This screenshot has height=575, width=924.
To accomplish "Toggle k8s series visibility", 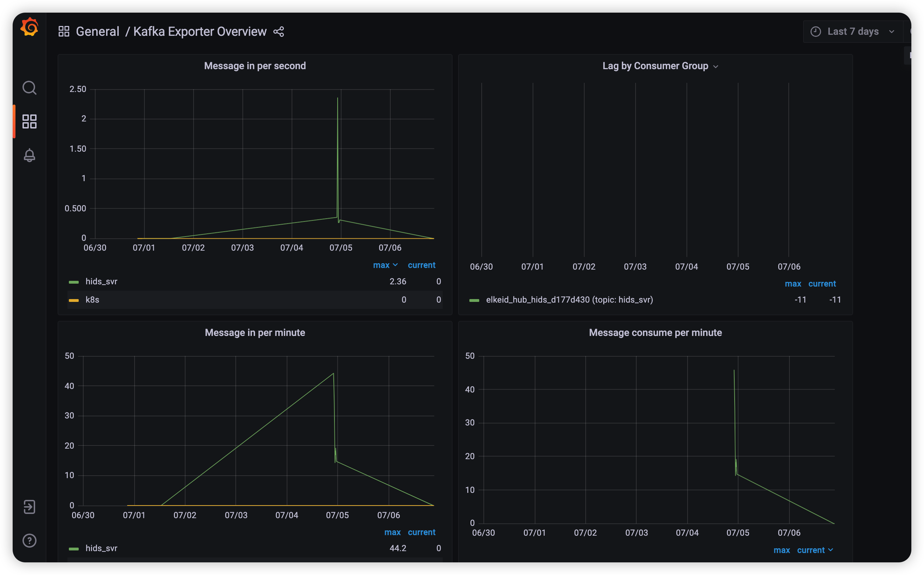I will pyautogui.click(x=92, y=300).
